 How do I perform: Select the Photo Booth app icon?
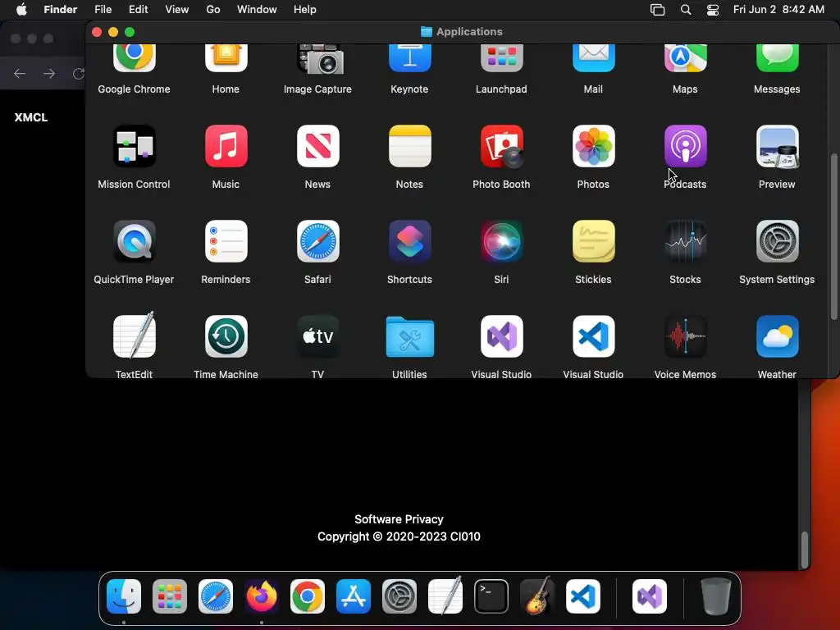point(501,146)
